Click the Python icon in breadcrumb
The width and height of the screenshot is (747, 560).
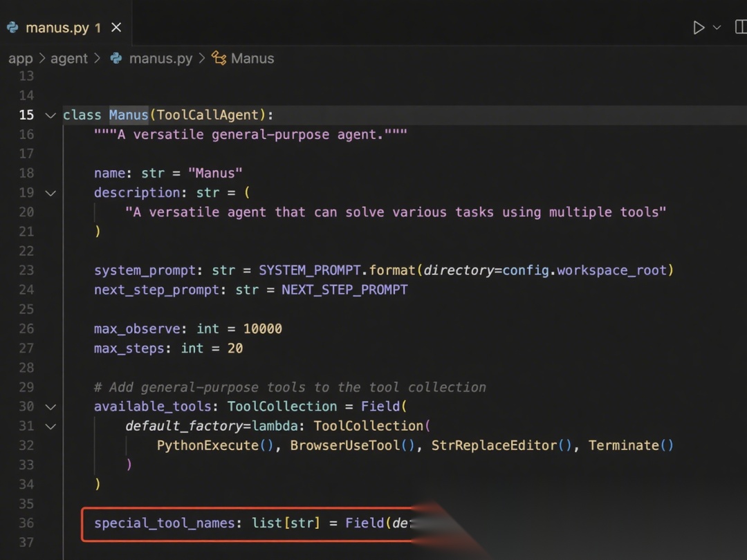[116, 58]
